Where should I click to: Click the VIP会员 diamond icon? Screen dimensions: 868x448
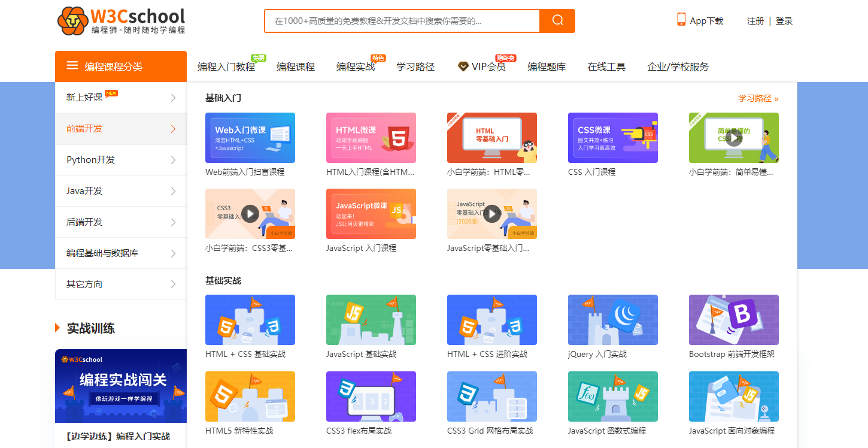pos(463,66)
